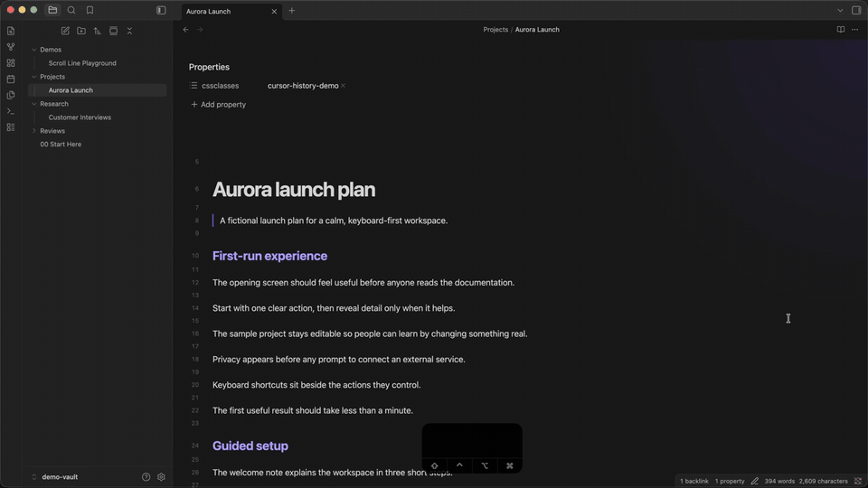868x488 pixels.
Task: Click the Command key in overlay
Action: (x=510, y=466)
